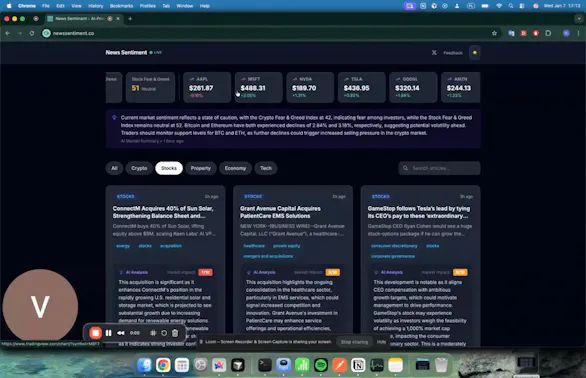The image size is (586, 378).
Task: Select the Stocks category filter
Action: click(x=169, y=168)
